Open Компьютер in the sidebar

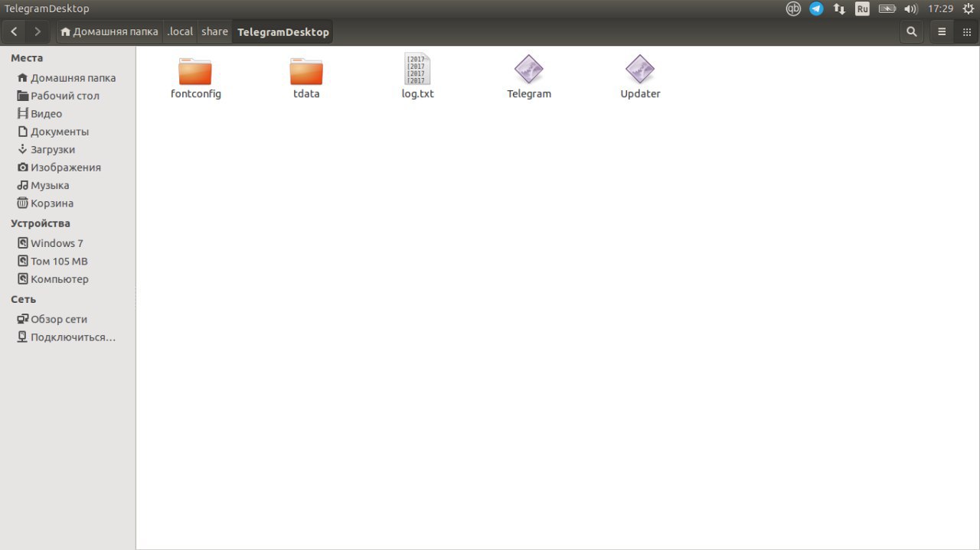(67, 279)
